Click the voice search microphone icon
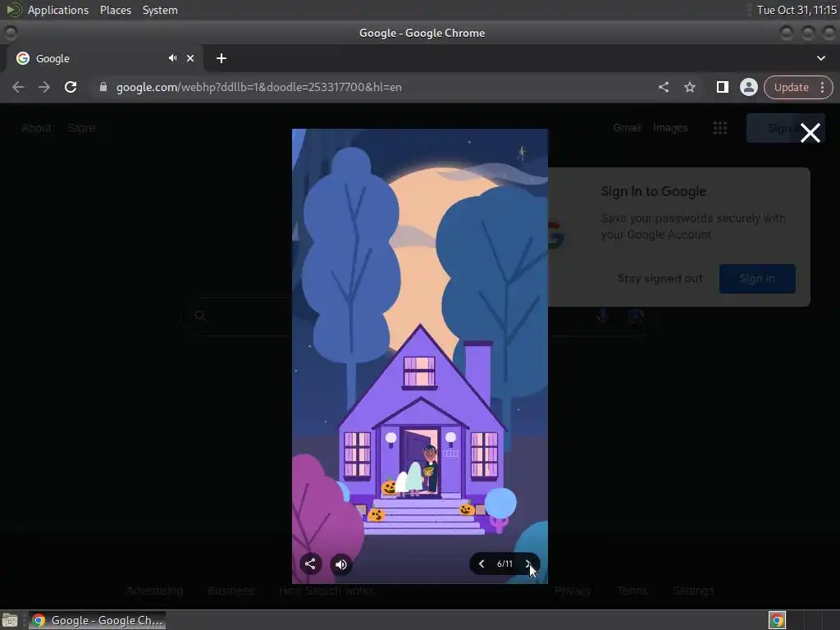Screen dimensions: 840x630 tap(603, 316)
